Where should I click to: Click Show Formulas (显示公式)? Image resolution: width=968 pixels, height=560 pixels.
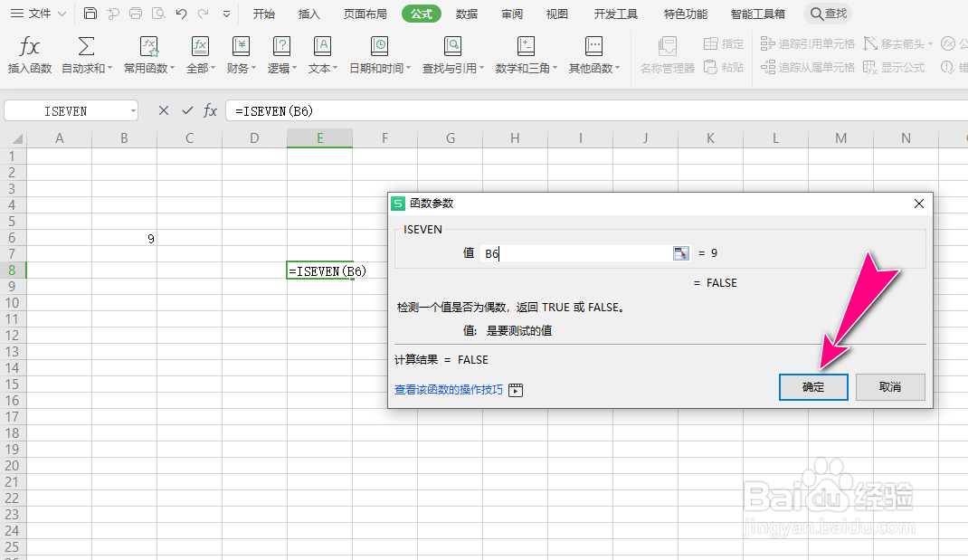click(894, 67)
